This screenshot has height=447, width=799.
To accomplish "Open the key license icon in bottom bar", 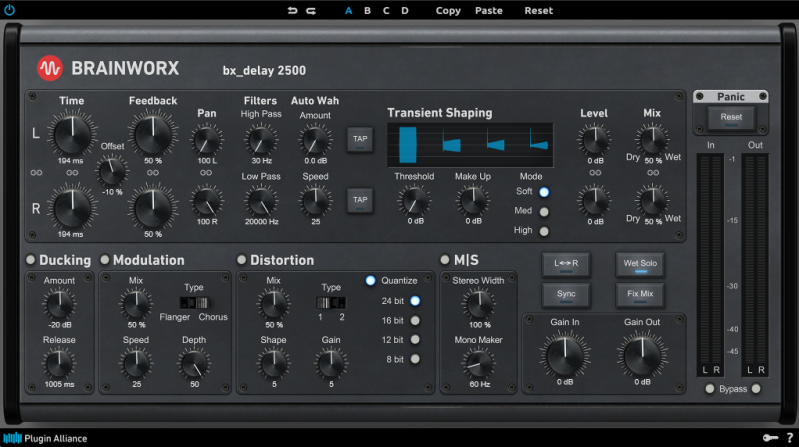I will coord(769,438).
